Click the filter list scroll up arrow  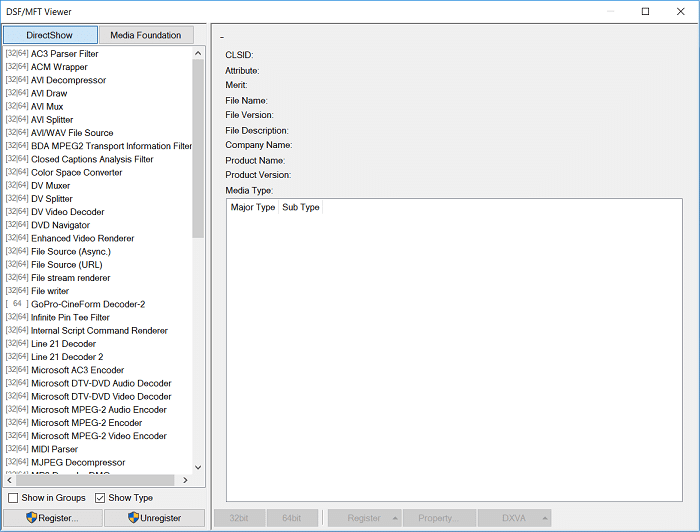click(x=198, y=53)
